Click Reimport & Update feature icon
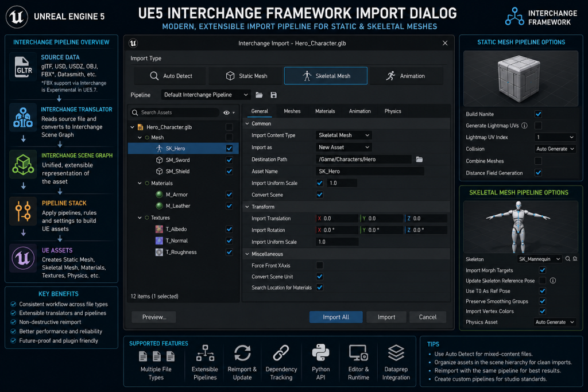Viewport: 588px width, 392px height. (x=242, y=352)
